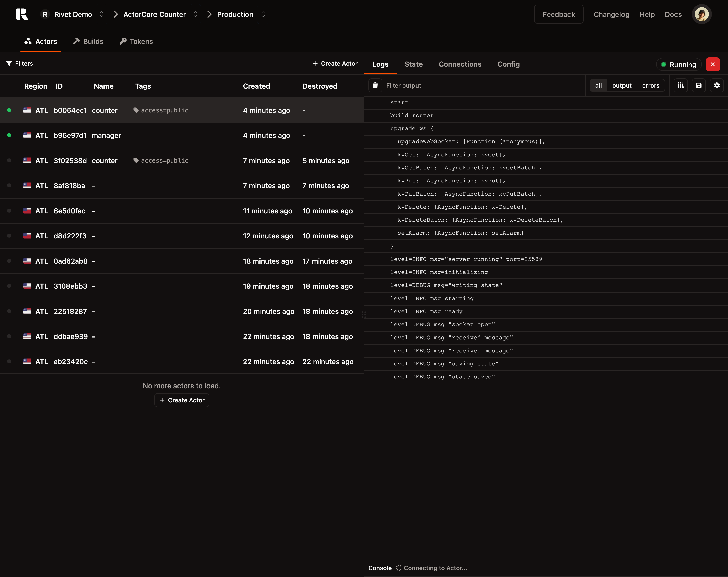The width and height of the screenshot is (728, 577).
Task: Clear the log output with the trash icon
Action: click(375, 85)
